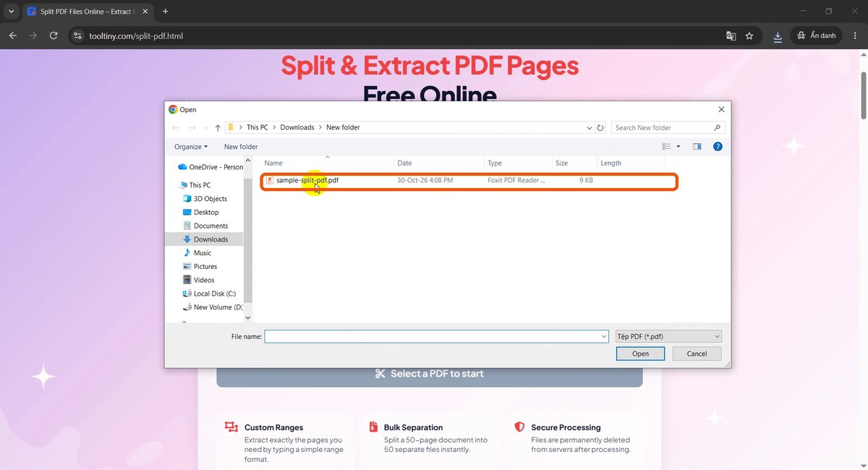This screenshot has width=868, height=470.
Task: Close the Split PDF Files Online tab
Action: click(x=147, y=12)
